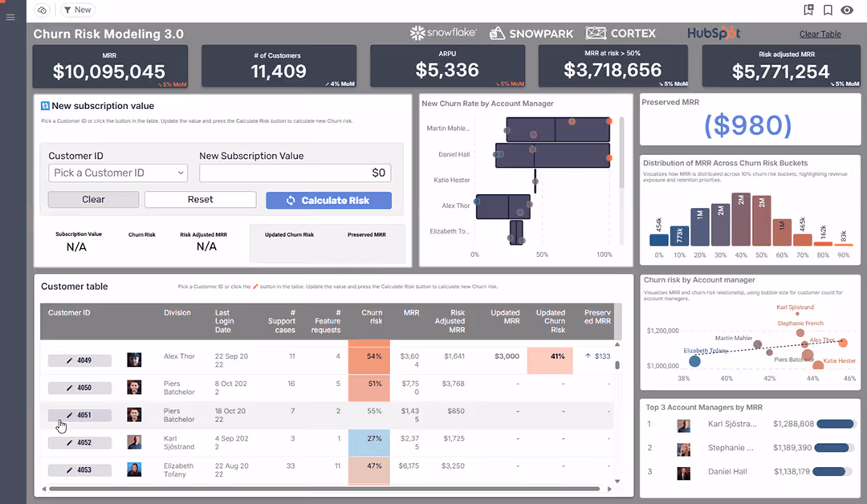Select the CORTEX logo
This screenshot has height=504, width=867.
click(x=621, y=34)
